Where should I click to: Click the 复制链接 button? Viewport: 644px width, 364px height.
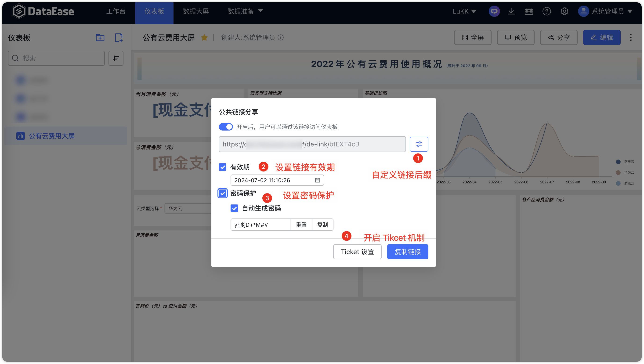[408, 252]
